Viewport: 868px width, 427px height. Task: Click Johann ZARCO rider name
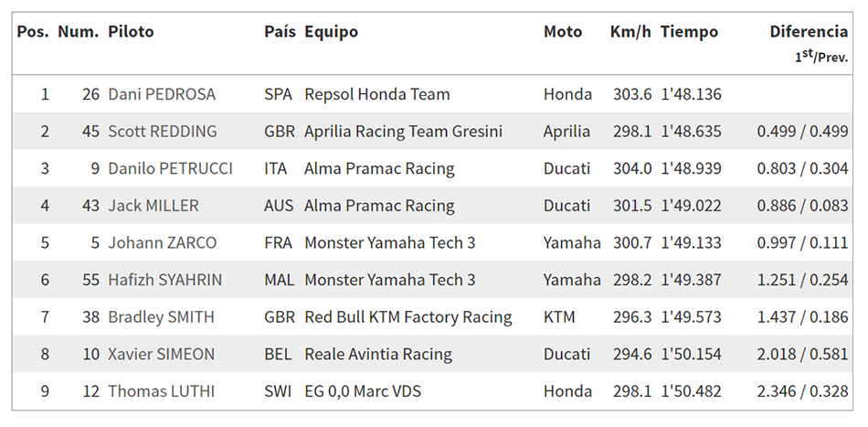163,243
